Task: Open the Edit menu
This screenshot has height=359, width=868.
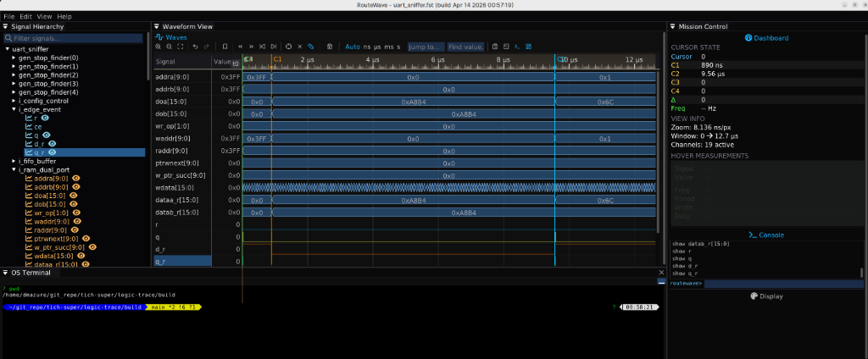Action: [26, 17]
